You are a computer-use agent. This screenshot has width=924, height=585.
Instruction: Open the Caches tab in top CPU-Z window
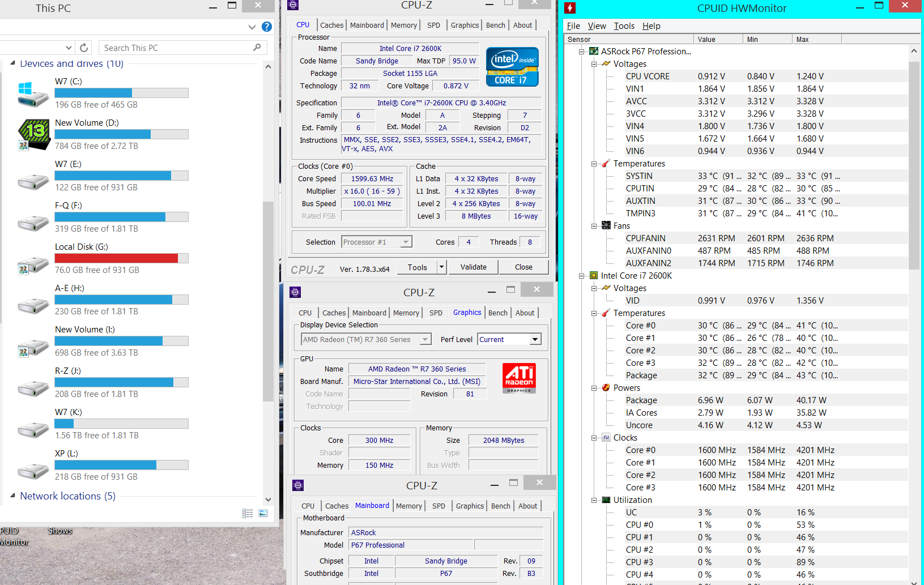click(331, 25)
